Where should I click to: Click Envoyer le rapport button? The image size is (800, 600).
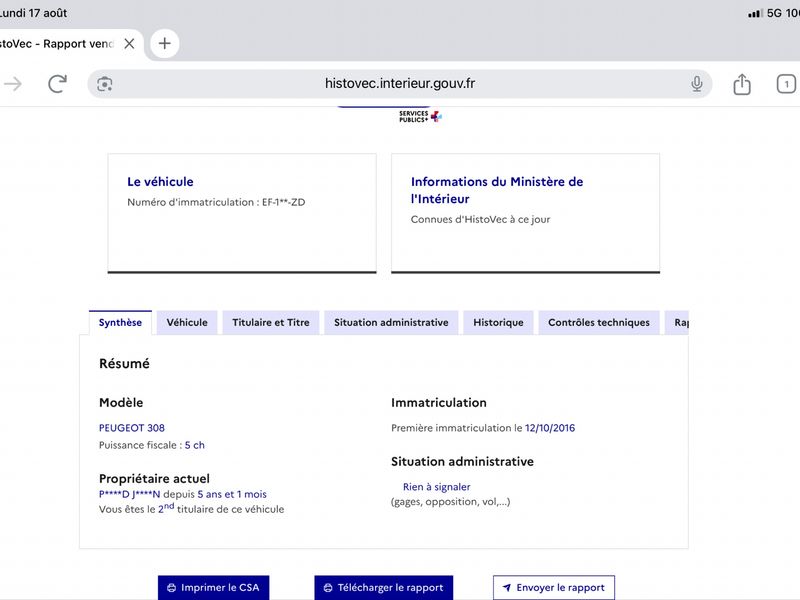click(554, 588)
